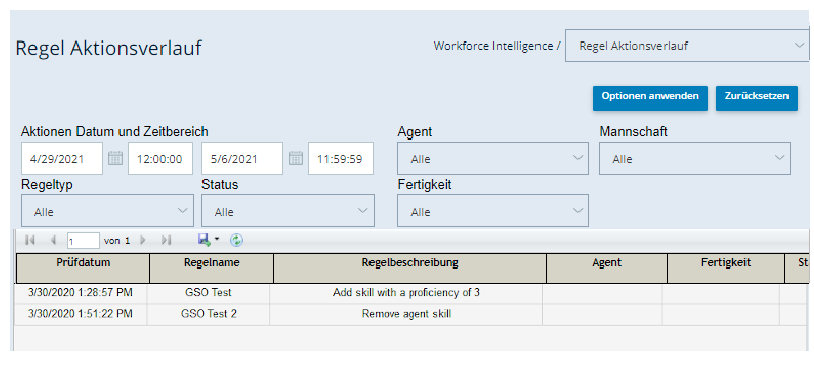The height and width of the screenshot is (365, 814).
Task: Go to previous page of report
Action: (x=53, y=240)
